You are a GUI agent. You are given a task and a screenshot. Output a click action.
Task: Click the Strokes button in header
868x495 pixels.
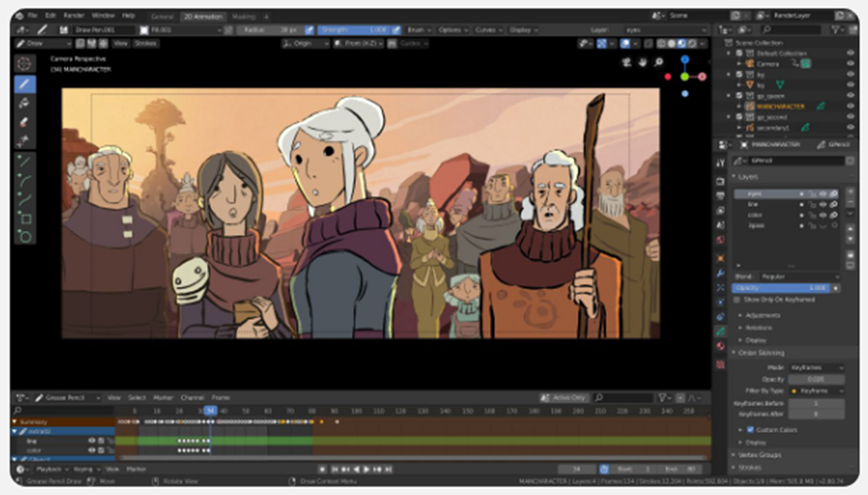pyautogui.click(x=145, y=43)
